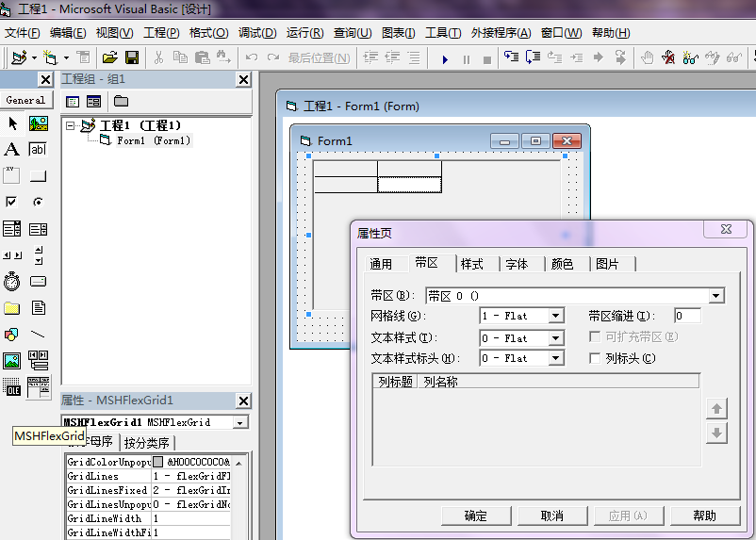The height and width of the screenshot is (540, 756).
Task: Select the Shape control in the toolbox
Action: pos(11,335)
